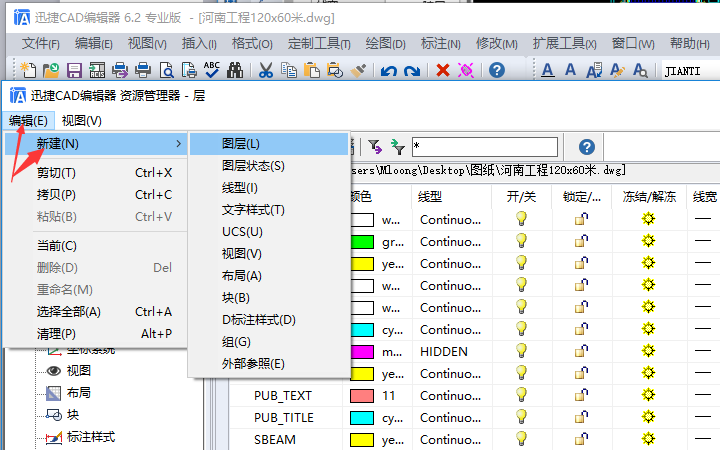Viewport: 720px width, 450px height.
Task: Click the plain A single-line text icon
Action: click(570, 70)
